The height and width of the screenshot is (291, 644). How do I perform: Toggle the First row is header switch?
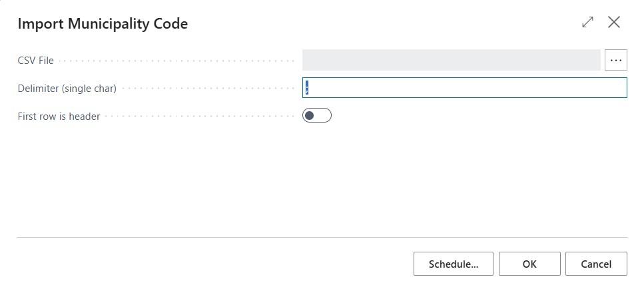[x=316, y=116]
